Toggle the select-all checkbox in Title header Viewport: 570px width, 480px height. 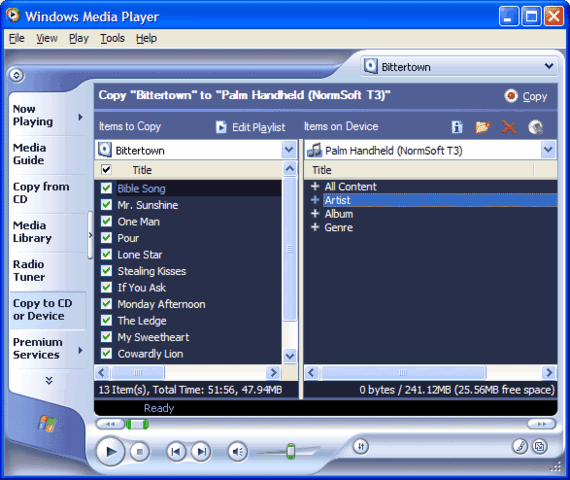click(106, 169)
